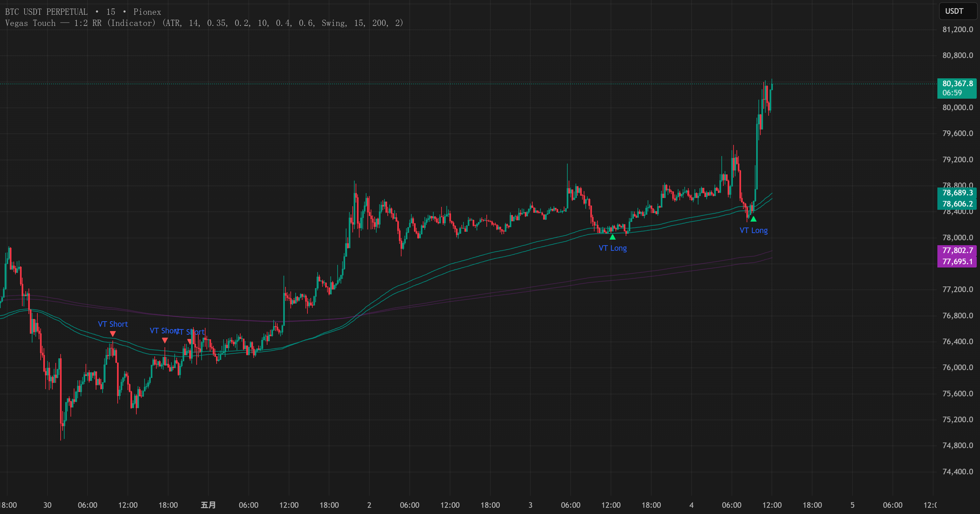The width and height of the screenshot is (980, 514).
Task: Select the teal 78,689.3 price label
Action: click(957, 192)
